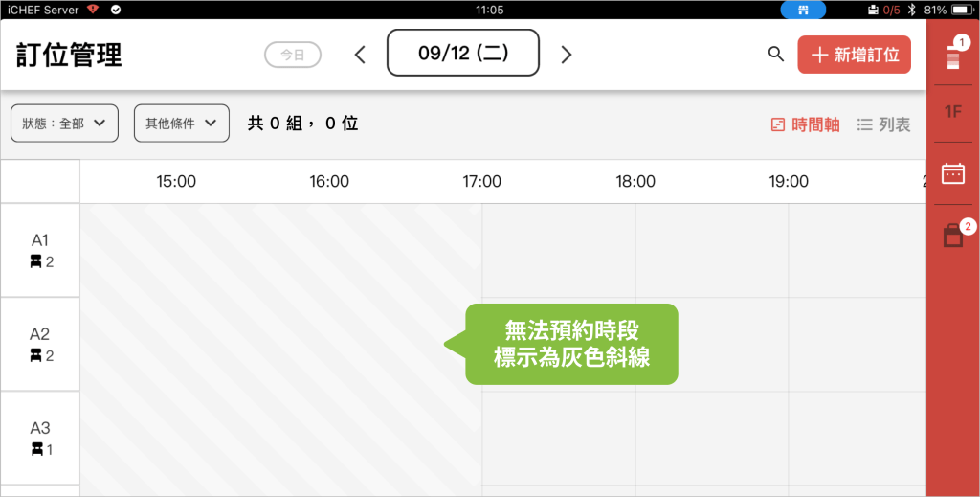
Task: Switch to 列表 list view
Action: tap(883, 124)
